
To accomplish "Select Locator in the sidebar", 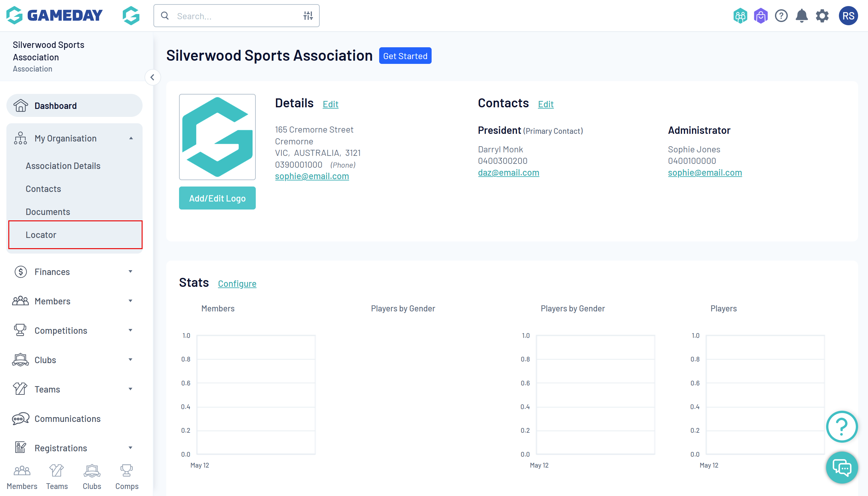I will pyautogui.click(x=41, y=235).
